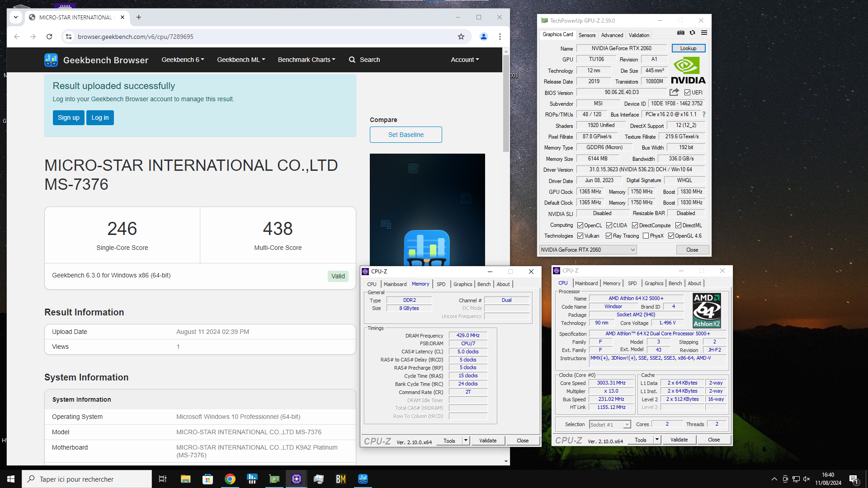This screenshot has width=868, height=488.
Task: Open the notification center icon
Action: click(854, 479)
